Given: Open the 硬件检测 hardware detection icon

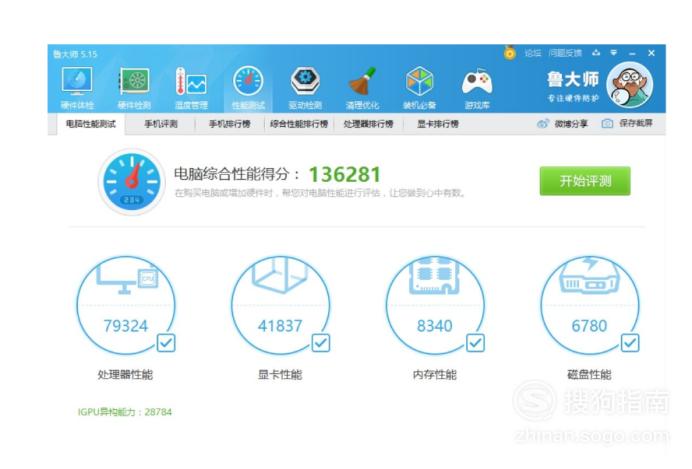Looking at the screenshot, I should click(134, 81).
